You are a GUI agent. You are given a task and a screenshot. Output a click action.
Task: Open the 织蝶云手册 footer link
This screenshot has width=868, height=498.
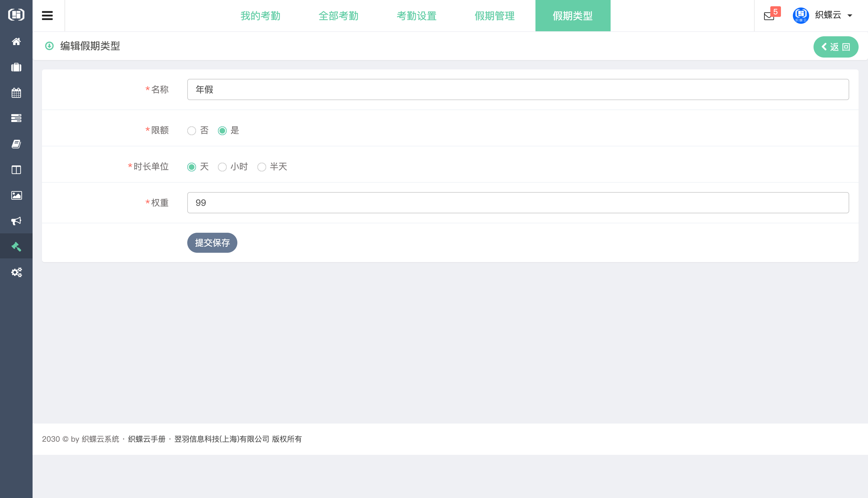click(147, 439)
